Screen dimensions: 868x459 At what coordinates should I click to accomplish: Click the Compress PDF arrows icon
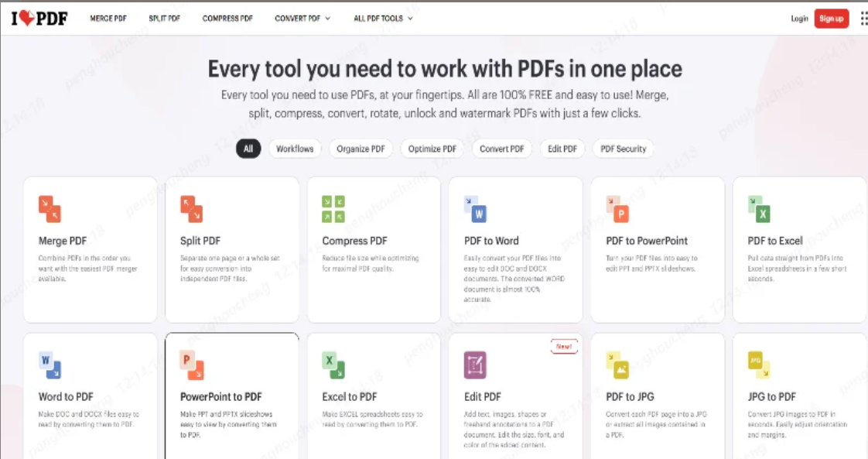click(x=331, y=207)
